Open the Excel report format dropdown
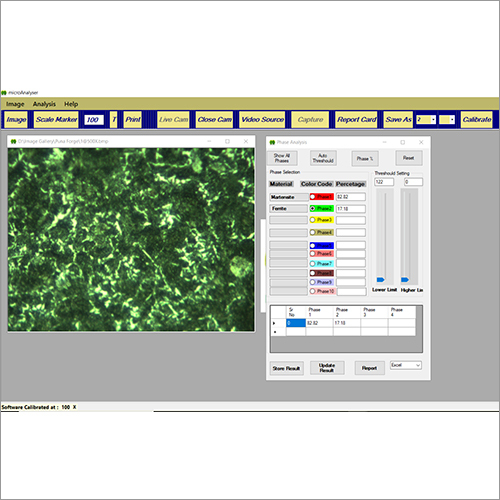500x500 pixels. click(x=406, y=365)
